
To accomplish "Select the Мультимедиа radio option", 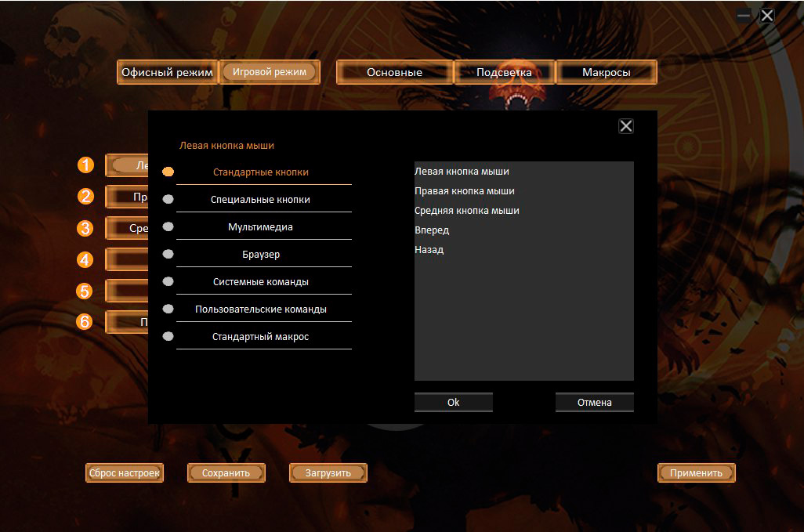I will click(x=168, y=227).
